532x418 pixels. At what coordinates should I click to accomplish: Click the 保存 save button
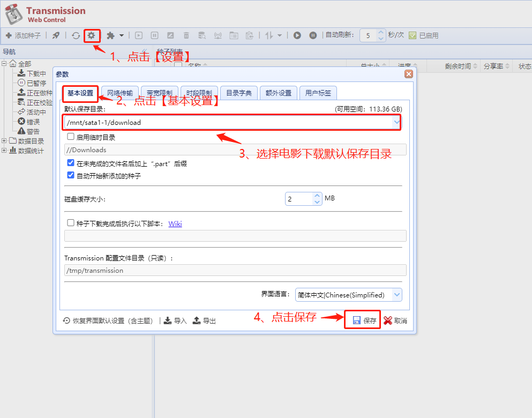364,320
